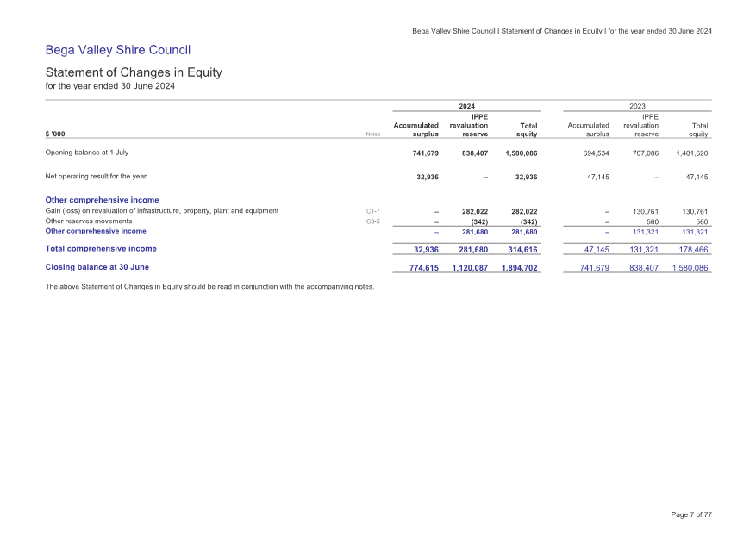Select the Statement of Changes in Equity title
Image resolution: width=756 pixels, height=536 pixels.
tap(134, 72)
